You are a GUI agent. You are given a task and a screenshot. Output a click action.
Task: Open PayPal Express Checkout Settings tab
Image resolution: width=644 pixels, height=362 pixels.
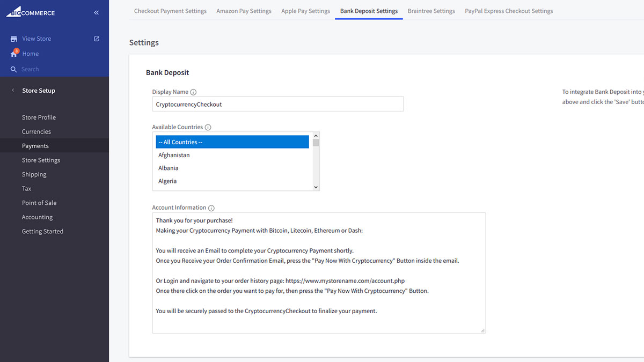509,11
